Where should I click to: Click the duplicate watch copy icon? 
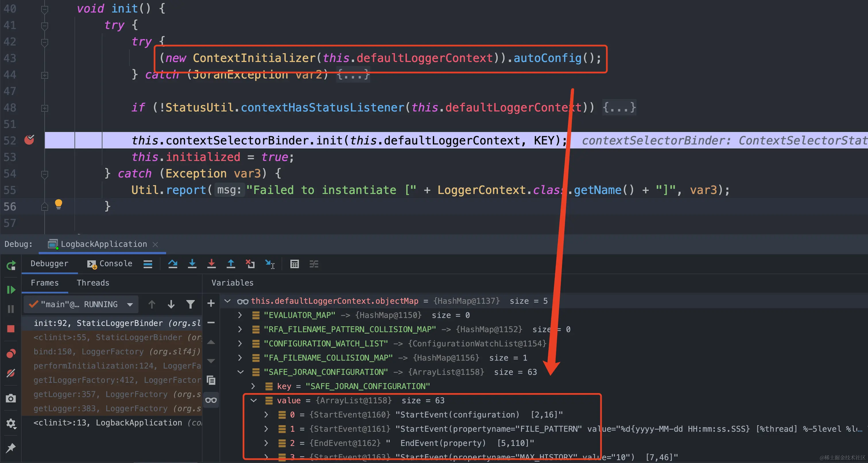click(x=211, y=380)
